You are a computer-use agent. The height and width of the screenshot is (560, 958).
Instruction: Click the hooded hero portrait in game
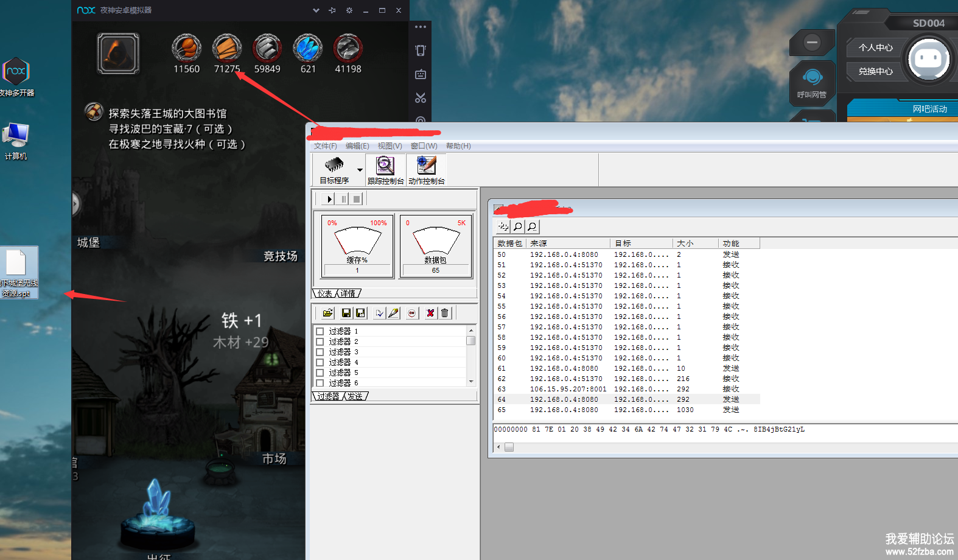tap(118, 54)
